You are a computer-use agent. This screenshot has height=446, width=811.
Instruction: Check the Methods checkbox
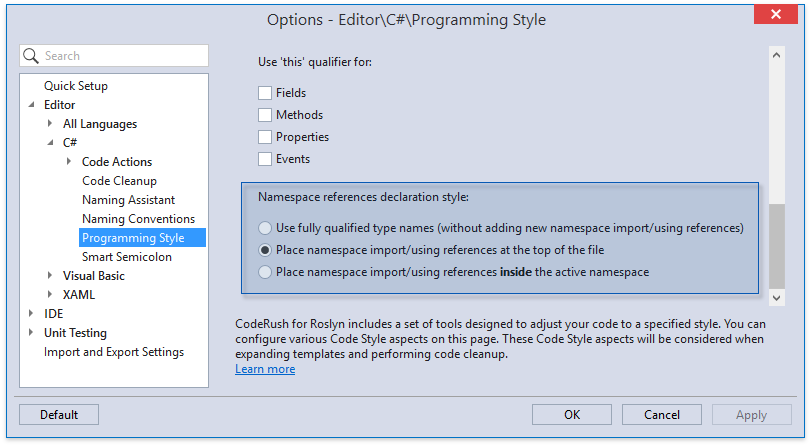[x=265, y=115]
